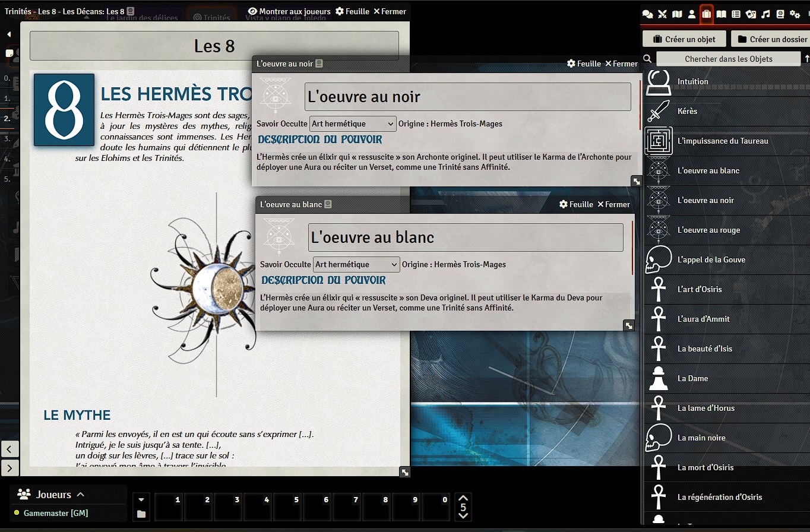
Task: Open L'oeuvre au rouge item in list
Action: pyautogui.click(x=708, y=230)
